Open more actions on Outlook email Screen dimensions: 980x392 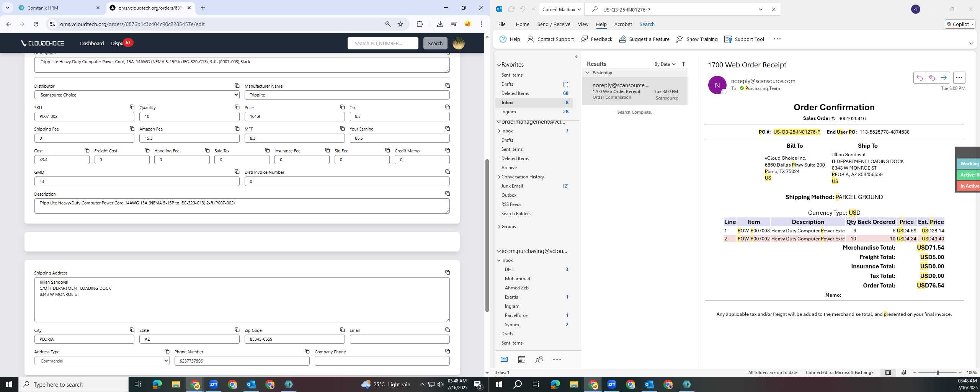pyautogui.click(x=959, y=78)
